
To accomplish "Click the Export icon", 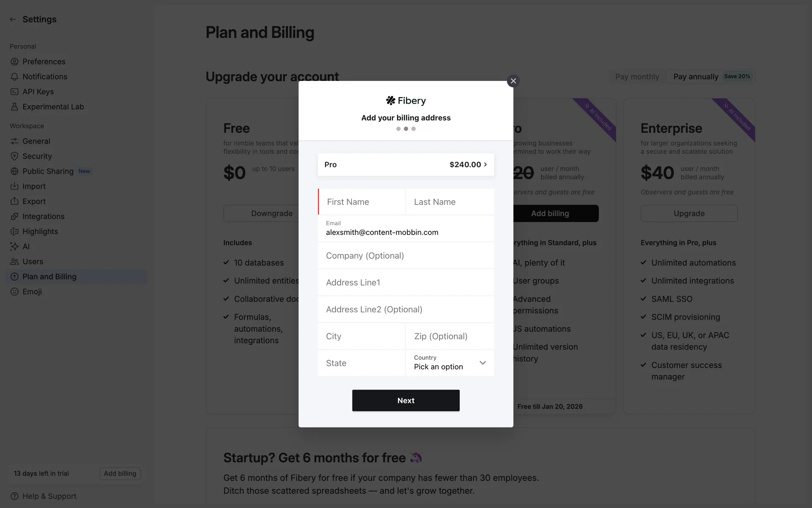I will coord(14,201).
